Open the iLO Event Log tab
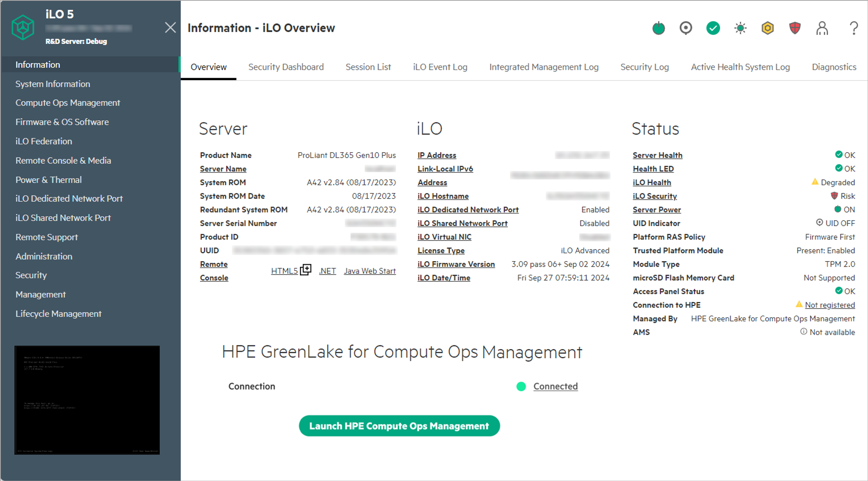 pos(440,67)
